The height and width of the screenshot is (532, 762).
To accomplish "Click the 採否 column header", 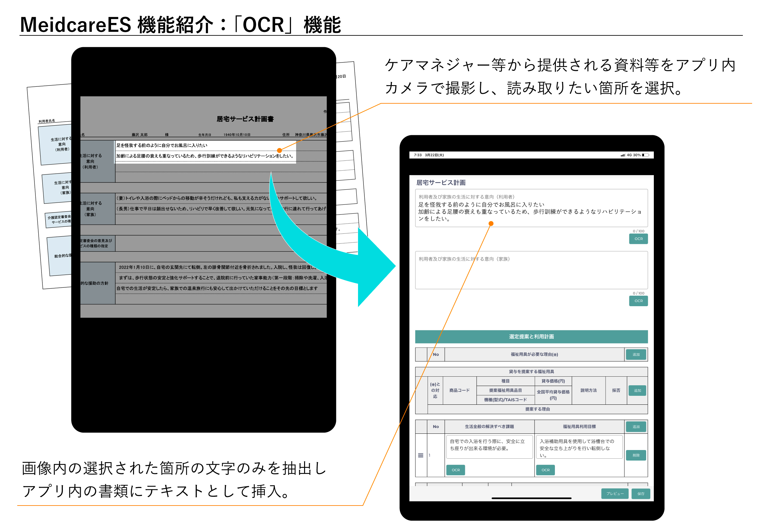I will point(616,390).
